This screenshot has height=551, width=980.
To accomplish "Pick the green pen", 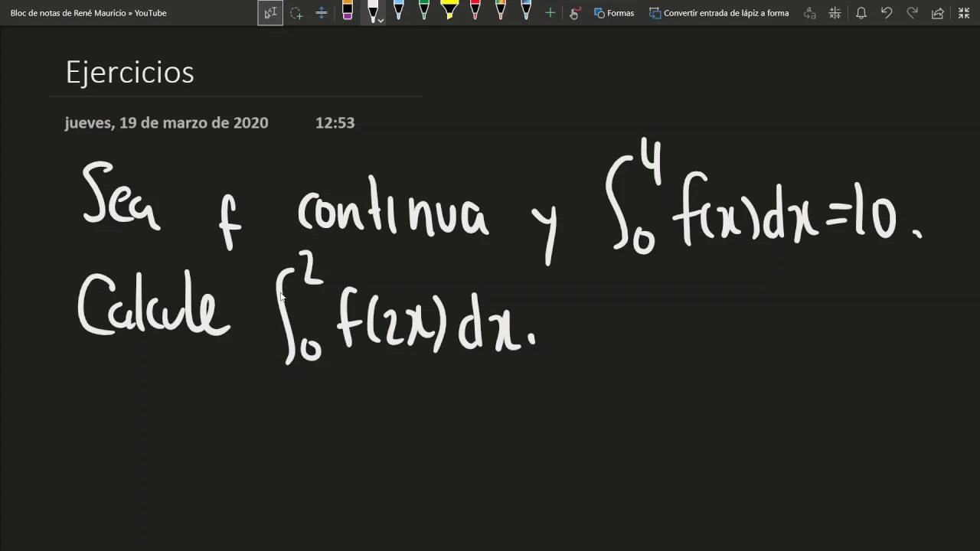I will point(423,11).
